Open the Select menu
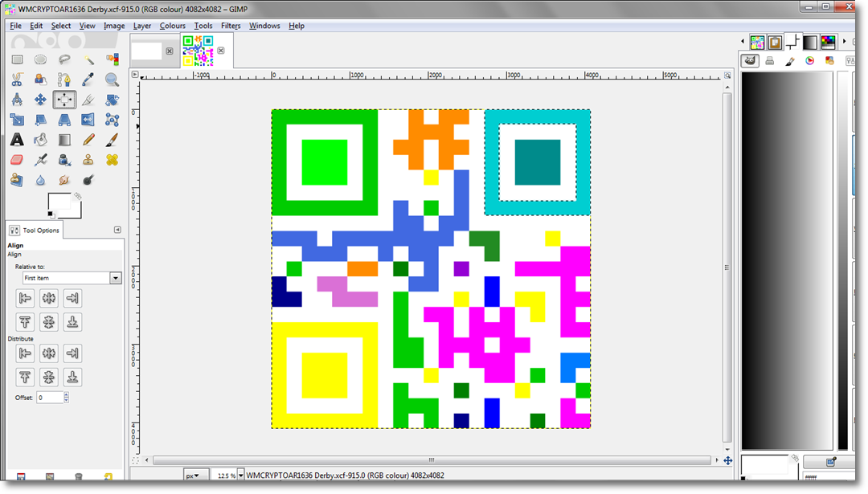This screenshot has height=494, width=868. (61, 26)
